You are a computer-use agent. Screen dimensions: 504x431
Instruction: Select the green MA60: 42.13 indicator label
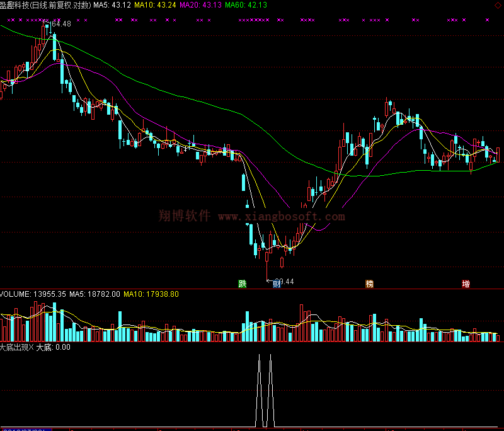(246, 5)
